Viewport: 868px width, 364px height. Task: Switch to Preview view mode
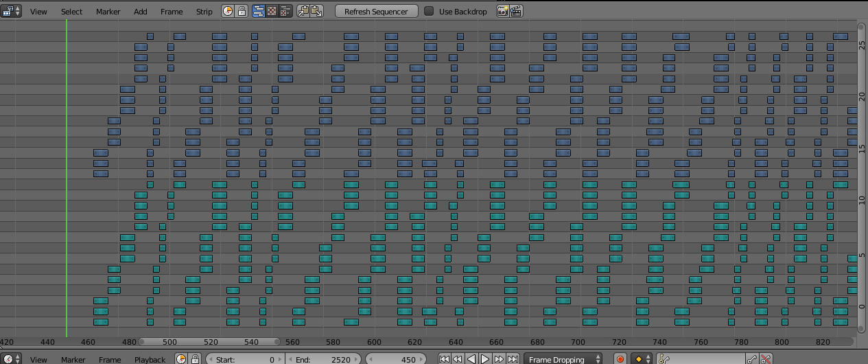pos(272,11)
